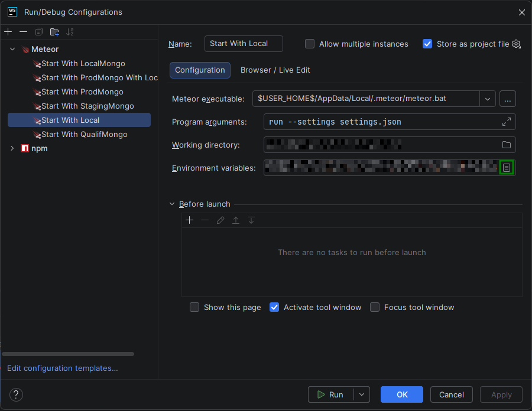This screenshot has height=411, width=532.
Task: Expand the Program arguments field
Action: tap(507, 122)
